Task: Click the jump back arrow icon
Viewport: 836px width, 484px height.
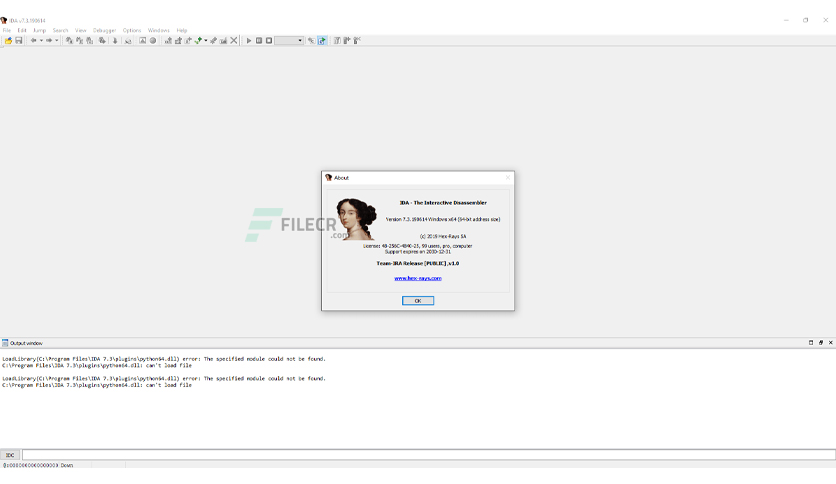Action: 34,41
